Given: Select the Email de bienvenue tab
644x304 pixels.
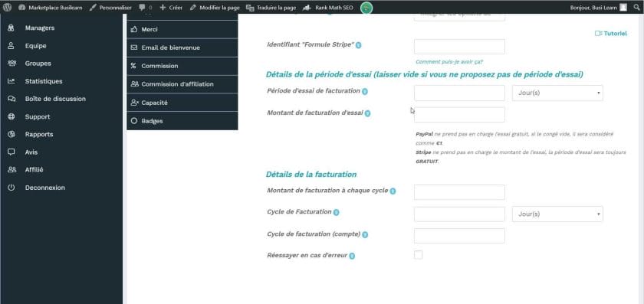Looking at the screenshot, I should (182, 47).
